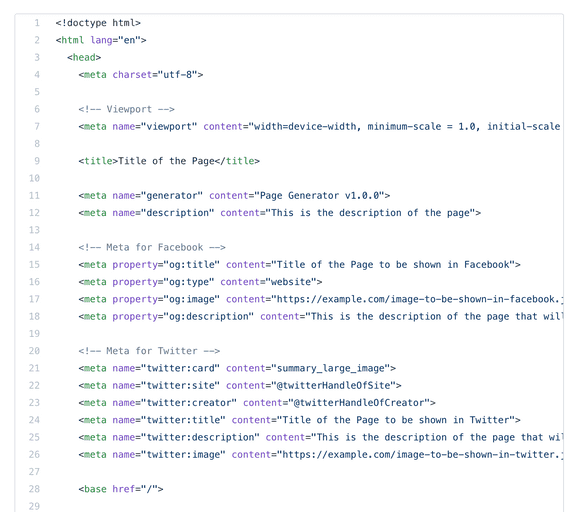580x512 pixels.
Task: Click line number 9 beside title tag
Action: coord(37,161)
